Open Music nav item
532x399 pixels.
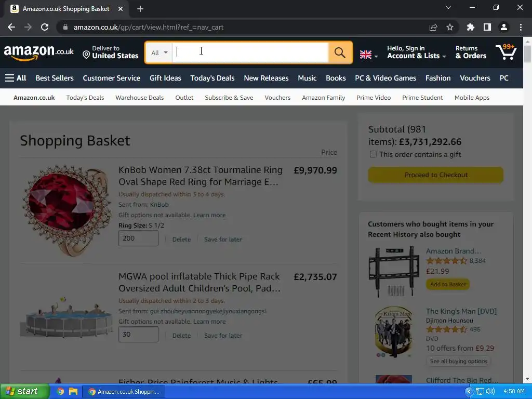tap(307, 78)
